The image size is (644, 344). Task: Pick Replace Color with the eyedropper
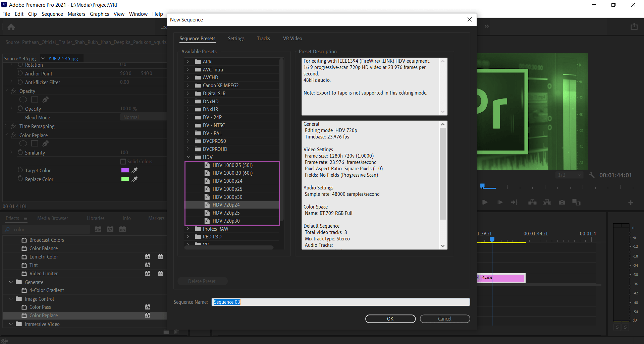tap(135, 179)
